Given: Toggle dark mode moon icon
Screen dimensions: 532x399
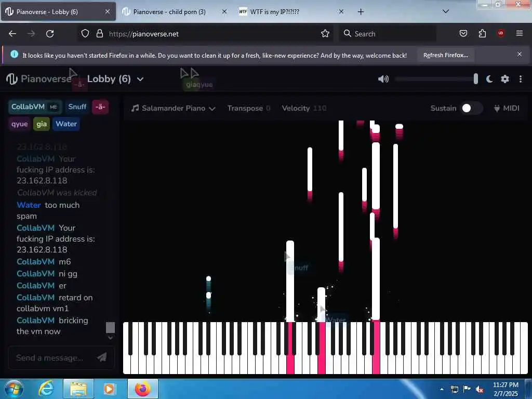Looking at the screenshot, I should point(489,79).
